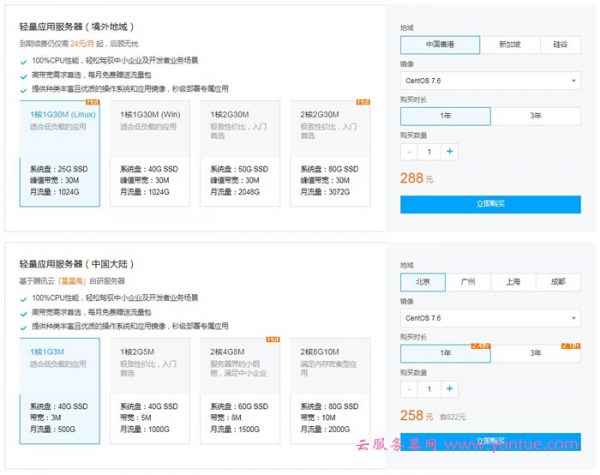Increase quantity with plus in overseas section

pyautogui.click(x=450, y=151)
